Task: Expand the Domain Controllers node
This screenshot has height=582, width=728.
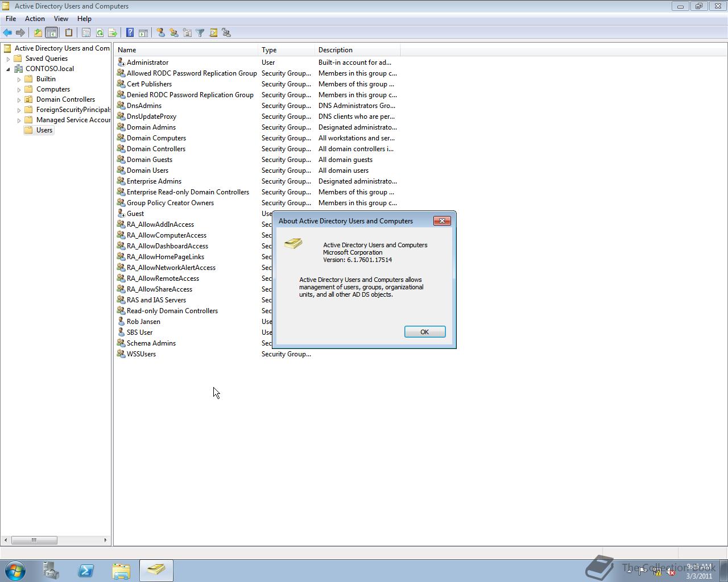Action: 19,100
